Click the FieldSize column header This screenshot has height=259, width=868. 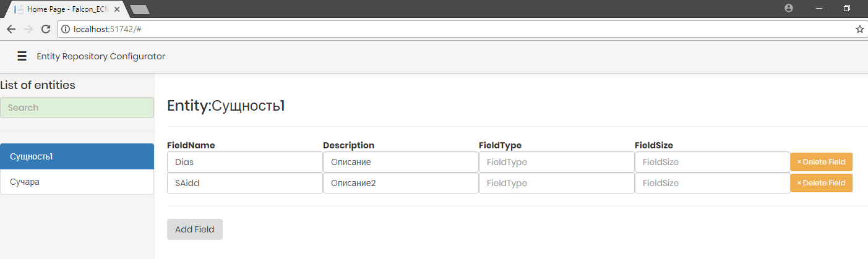coord(654,145)
